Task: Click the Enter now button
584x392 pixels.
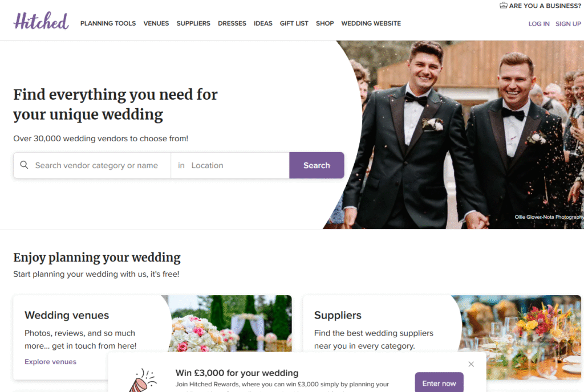Action: pos(439,383)
